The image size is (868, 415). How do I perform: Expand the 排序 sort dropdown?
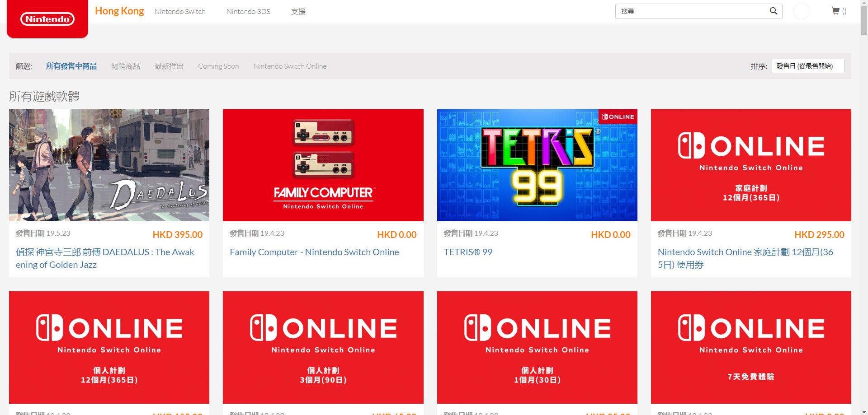808,66
